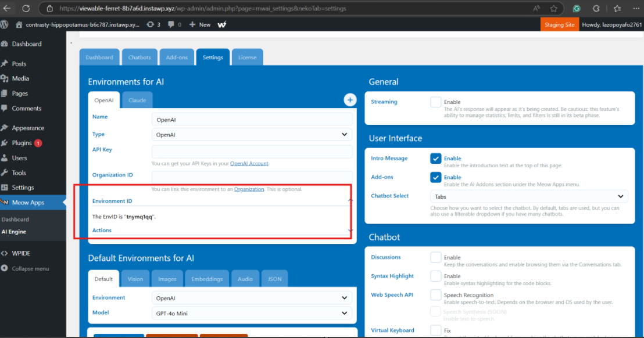Select the Vision default environment tab

[135, 279]
